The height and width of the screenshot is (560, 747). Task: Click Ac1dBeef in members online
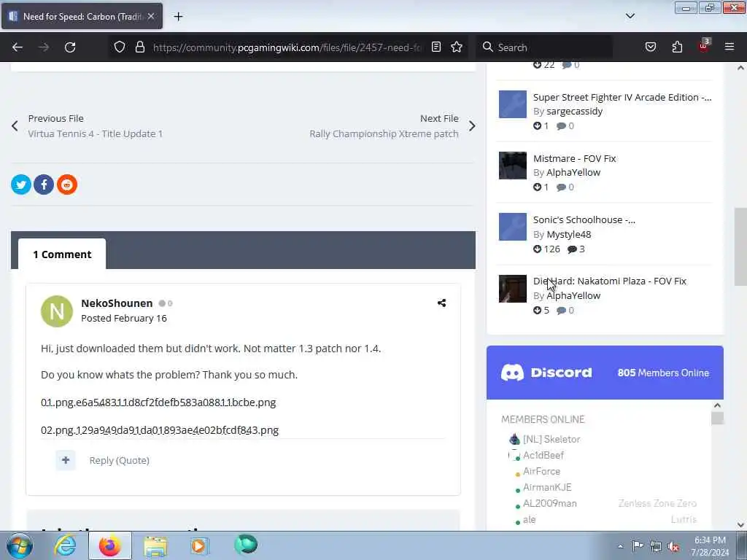pyautogui.click(x=543, y=455)
